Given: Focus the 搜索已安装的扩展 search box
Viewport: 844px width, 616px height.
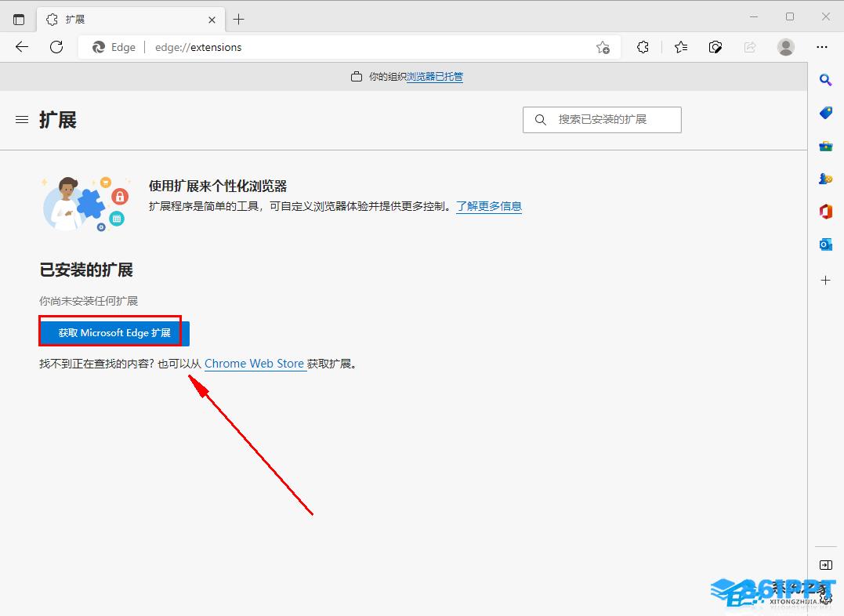Looking at the screenshot, I should pos(602,120).
